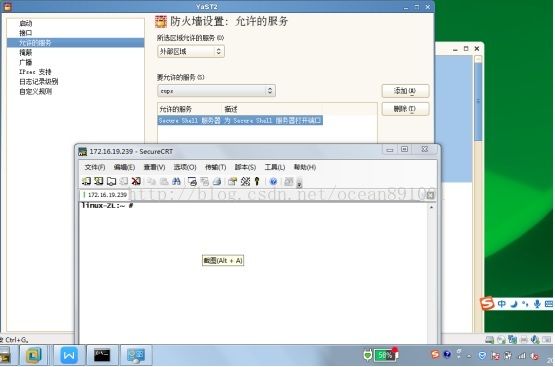Select 允许的服务 in YaST2 sidebar
555x367 pixels.
(x=75, y=43)
